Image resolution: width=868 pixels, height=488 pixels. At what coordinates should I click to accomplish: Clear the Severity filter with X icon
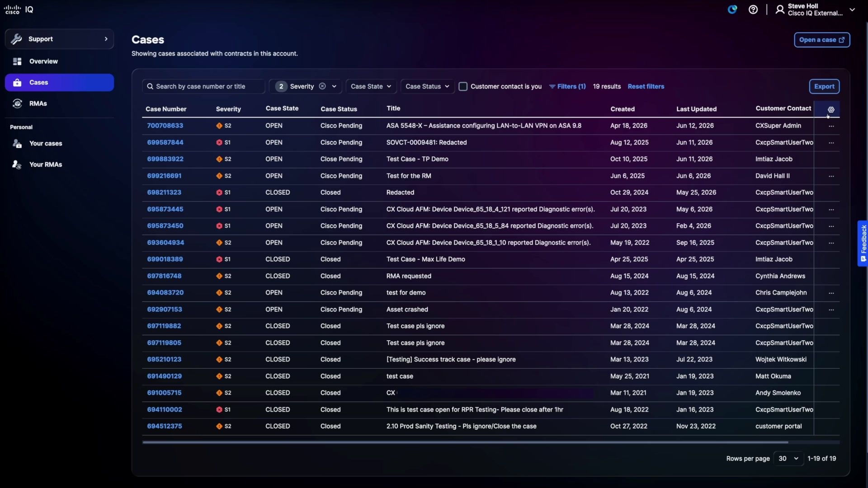(322, 86)
